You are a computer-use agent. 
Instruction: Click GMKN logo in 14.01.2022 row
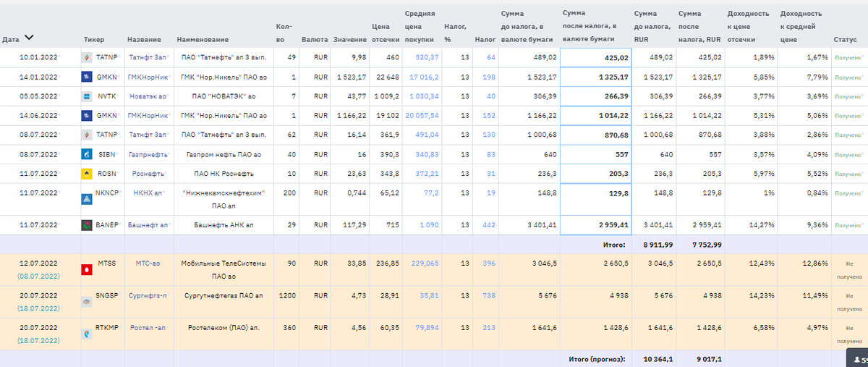pos(86,77)
